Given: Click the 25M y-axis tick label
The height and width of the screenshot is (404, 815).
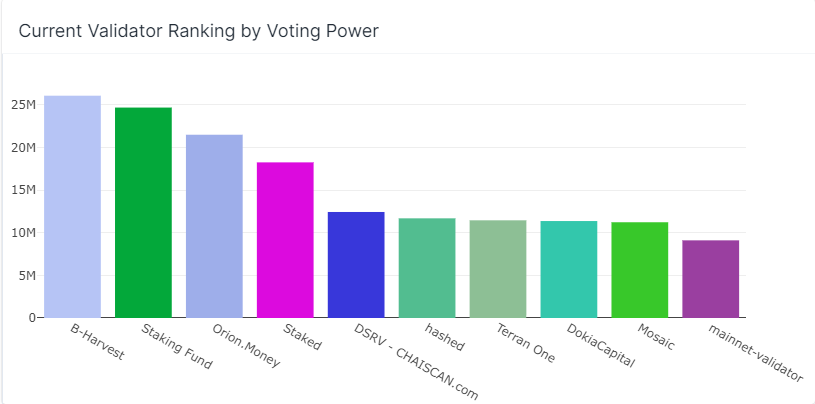Looking at the screenshot, I should [x=24, y=105].
